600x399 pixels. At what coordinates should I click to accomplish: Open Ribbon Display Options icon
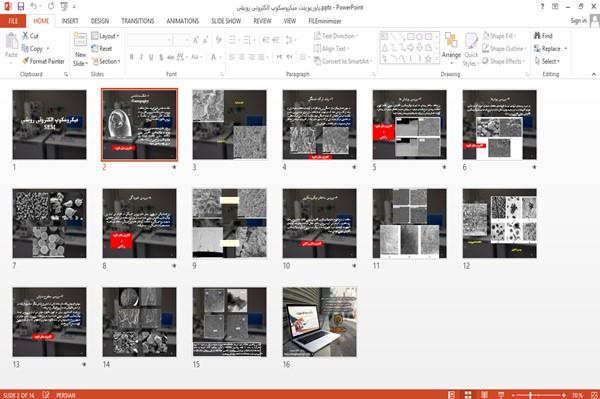555,7
